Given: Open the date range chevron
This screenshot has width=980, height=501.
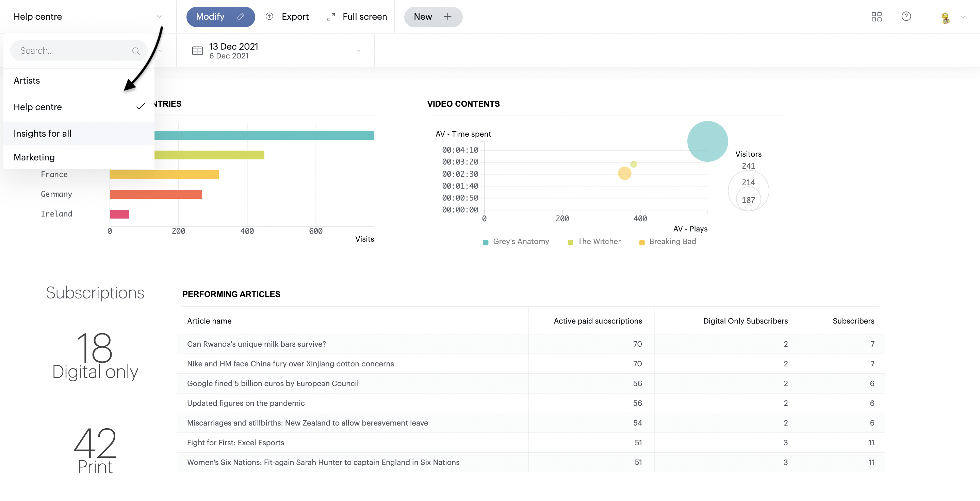Looking at the screenshot, I should [x=358, y=50].
